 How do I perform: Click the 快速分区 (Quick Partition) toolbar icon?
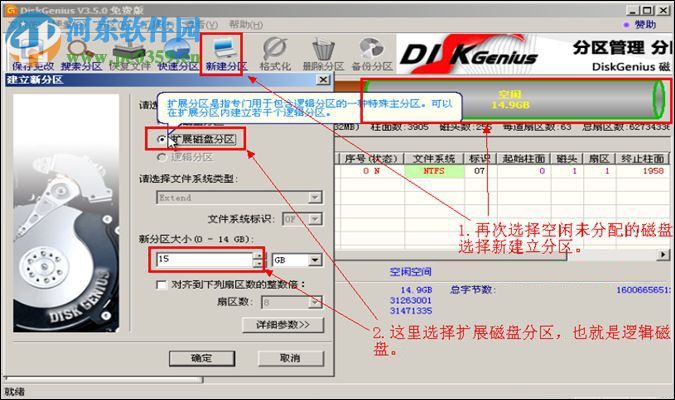[177, 55]
